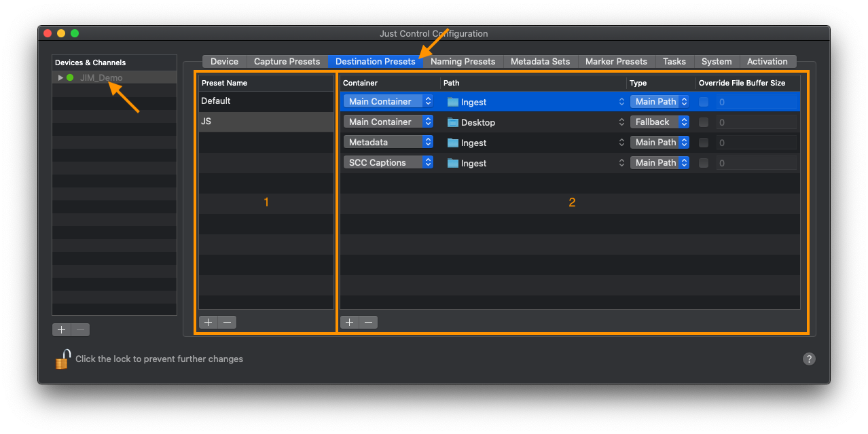Open Desktop path chooser arrows

point(621,122)
